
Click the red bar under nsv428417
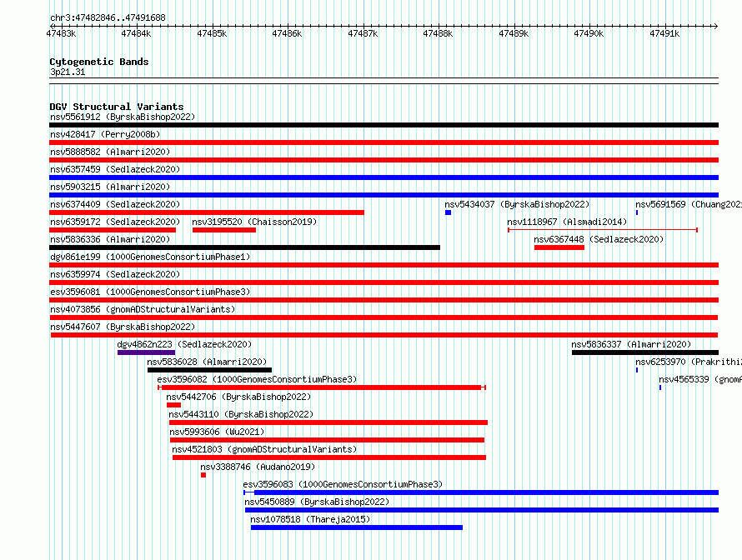[384, 142]
